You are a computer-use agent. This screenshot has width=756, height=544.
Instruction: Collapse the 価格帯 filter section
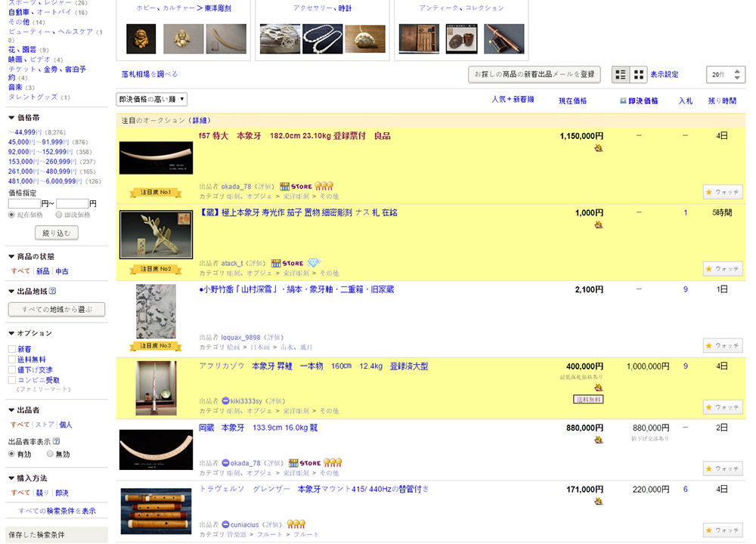(11, 118)
